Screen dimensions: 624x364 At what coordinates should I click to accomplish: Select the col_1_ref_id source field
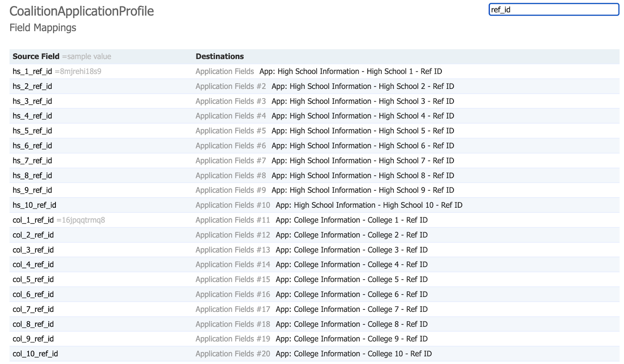[33, 220]
